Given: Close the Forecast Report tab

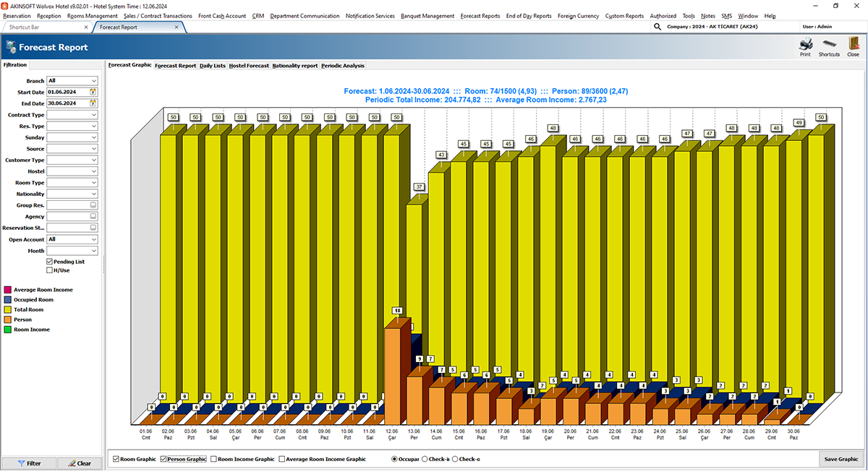Looking at the screenshot, I should tap(177, 27).
